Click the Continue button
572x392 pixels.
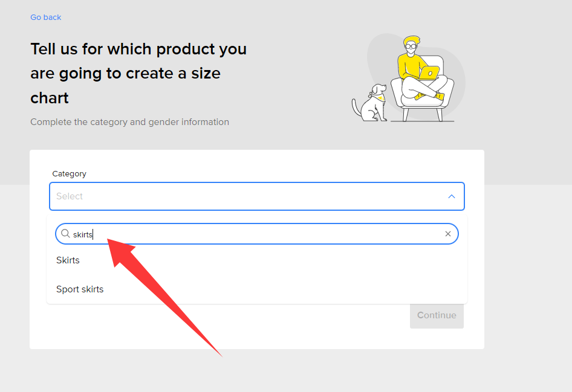point(437,315)
